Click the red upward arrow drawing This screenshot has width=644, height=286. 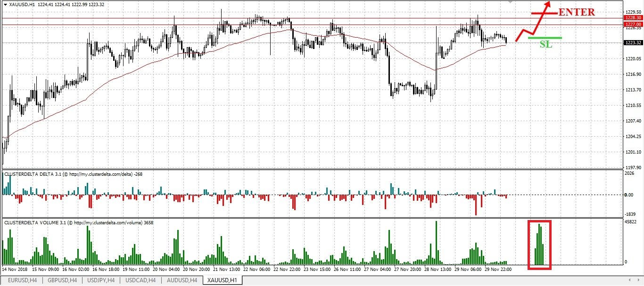coord(533,21)
